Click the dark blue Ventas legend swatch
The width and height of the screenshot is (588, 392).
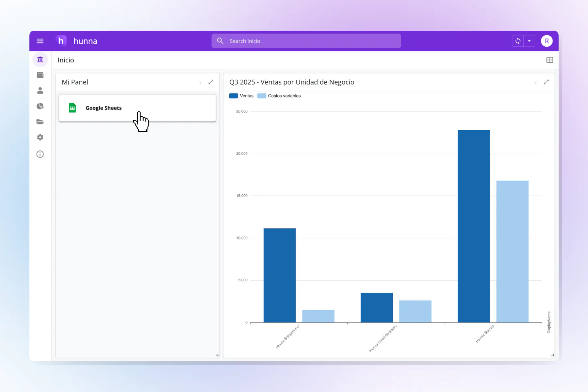click(234, 96)
